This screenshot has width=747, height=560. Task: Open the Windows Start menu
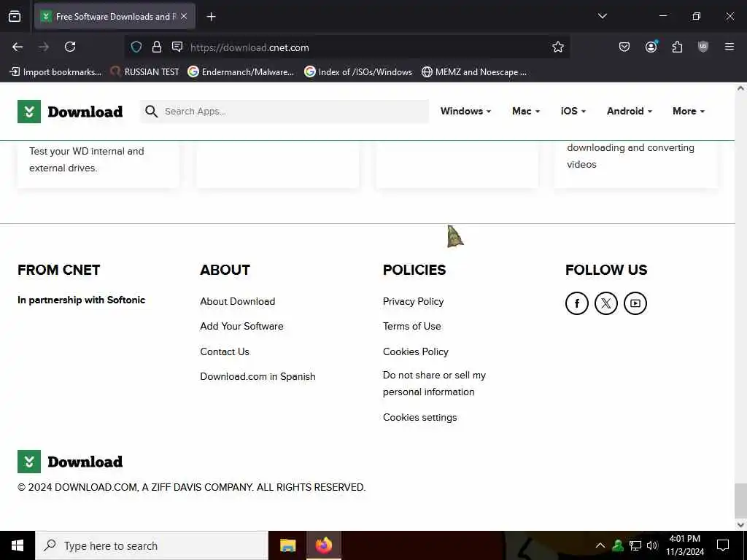18,545
